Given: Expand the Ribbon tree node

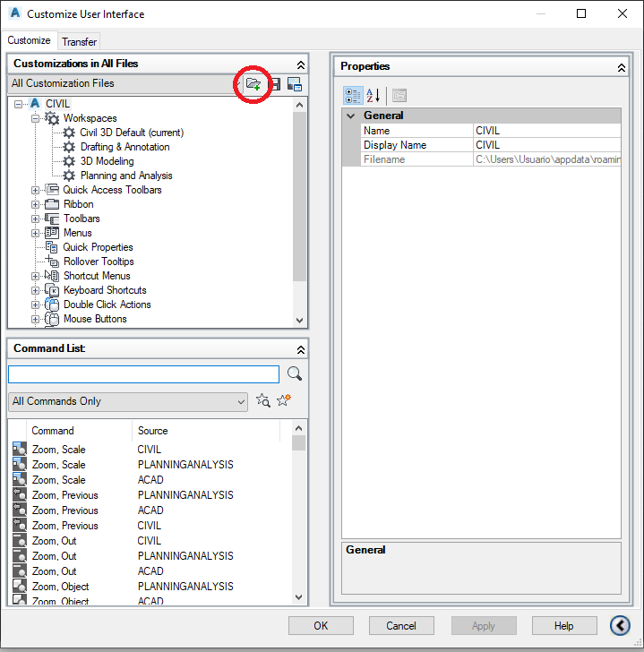Looking at the screenshot, I should tap(35, 204).
